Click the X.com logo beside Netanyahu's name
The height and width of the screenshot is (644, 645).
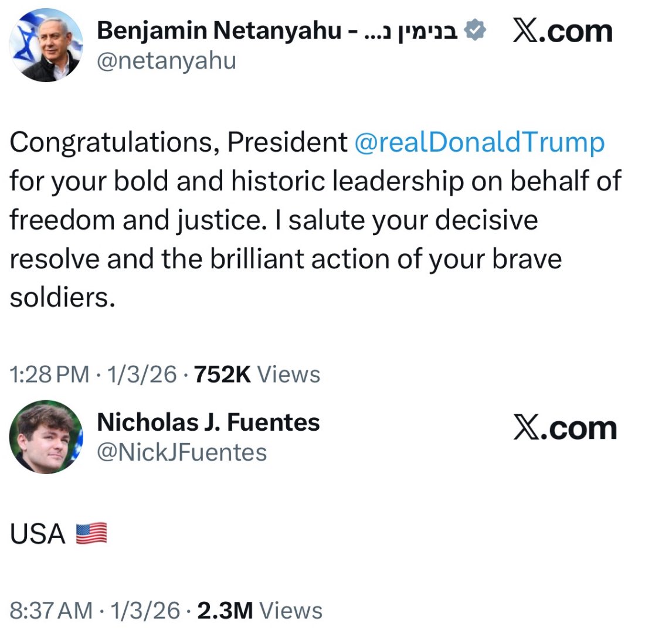pyautogui.click(x=562, y=31)
